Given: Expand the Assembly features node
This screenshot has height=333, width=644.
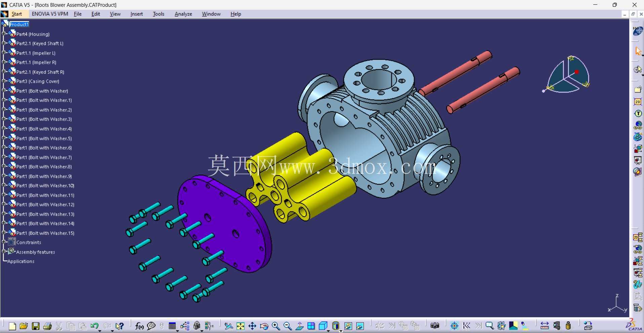Looking at the screenshot, I should point(4,251).
